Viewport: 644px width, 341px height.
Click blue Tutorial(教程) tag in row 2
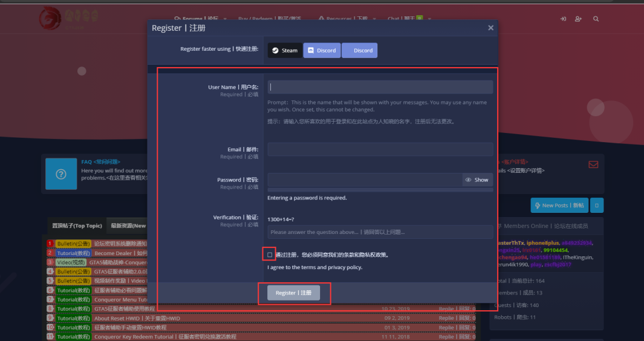pos(73,253)
